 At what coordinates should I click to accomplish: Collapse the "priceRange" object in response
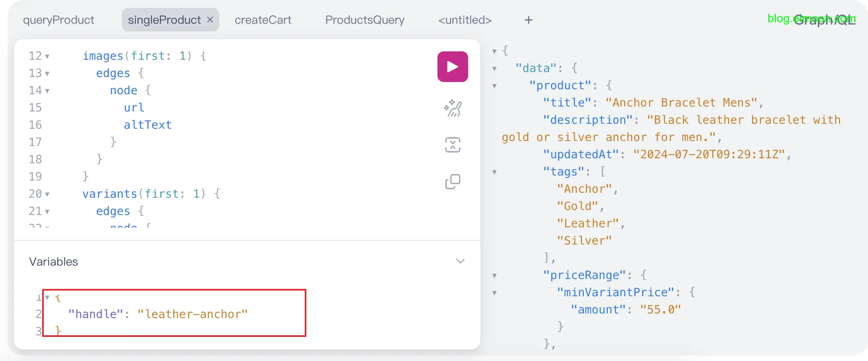pos(495,276)
